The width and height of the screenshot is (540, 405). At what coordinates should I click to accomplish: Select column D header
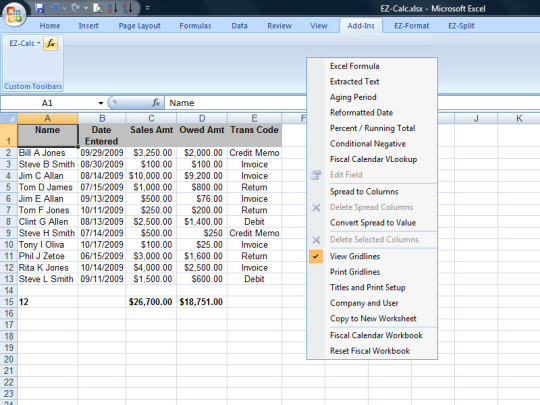202,118
